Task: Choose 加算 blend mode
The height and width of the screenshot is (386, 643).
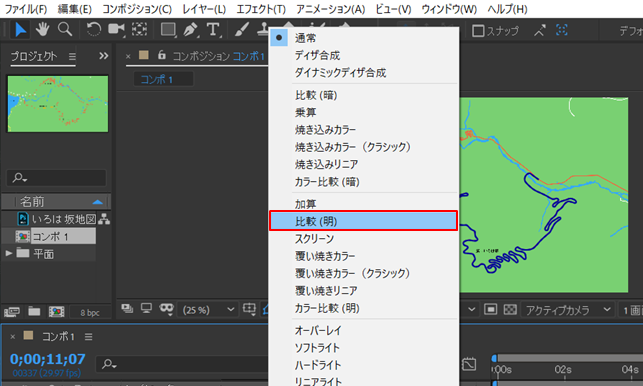Action: click(363, 204)
